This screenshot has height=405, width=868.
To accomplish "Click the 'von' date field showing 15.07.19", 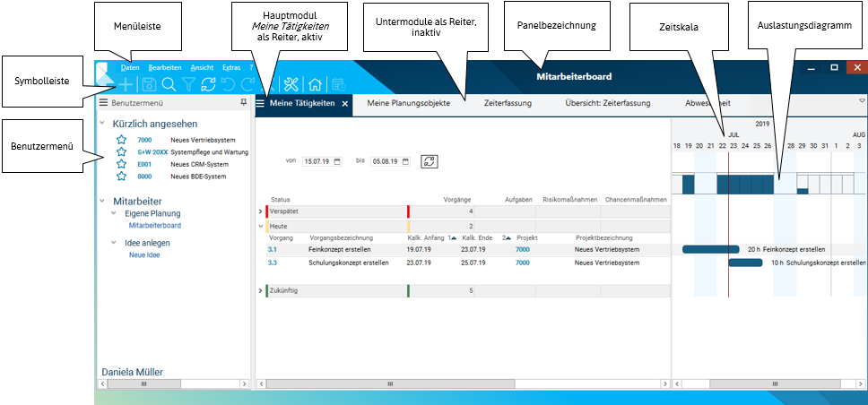I will [x=317, y=162].
